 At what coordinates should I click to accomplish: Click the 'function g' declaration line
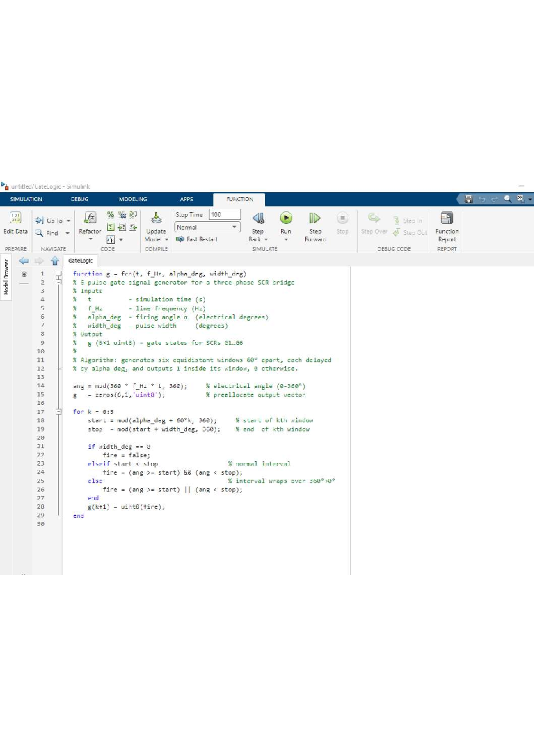160,274
